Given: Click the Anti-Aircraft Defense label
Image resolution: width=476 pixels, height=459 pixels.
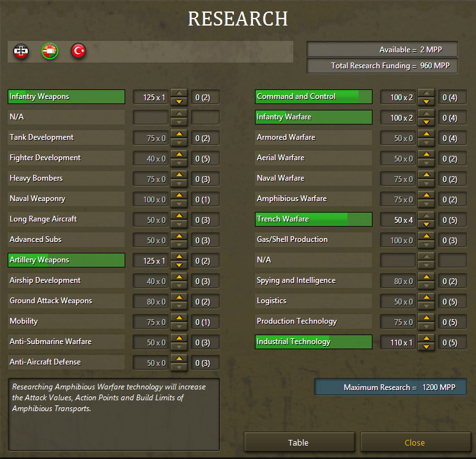Looking at the screenshot, I should point(45,362).
